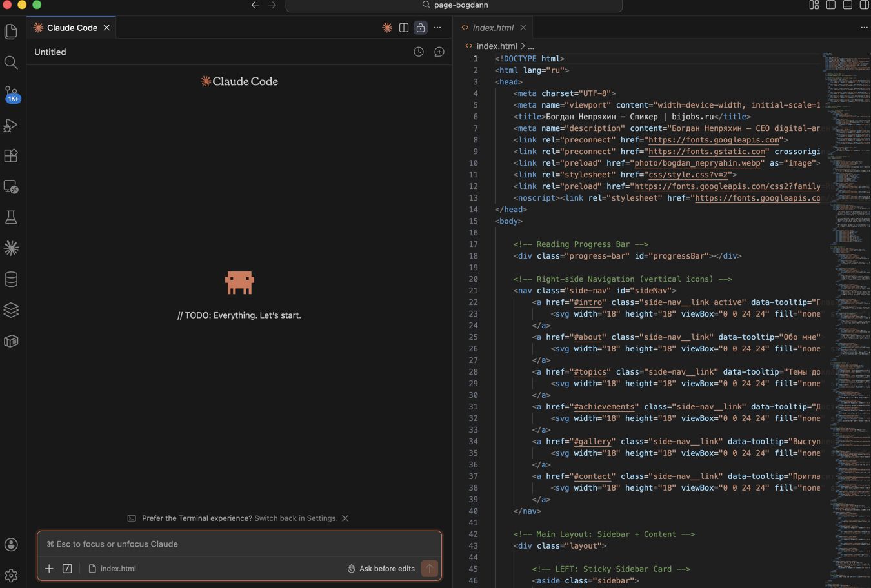Screen dimensions: 871x588
Task: Open the Explorer files icon in activity bar
Action: coord(11,32)
